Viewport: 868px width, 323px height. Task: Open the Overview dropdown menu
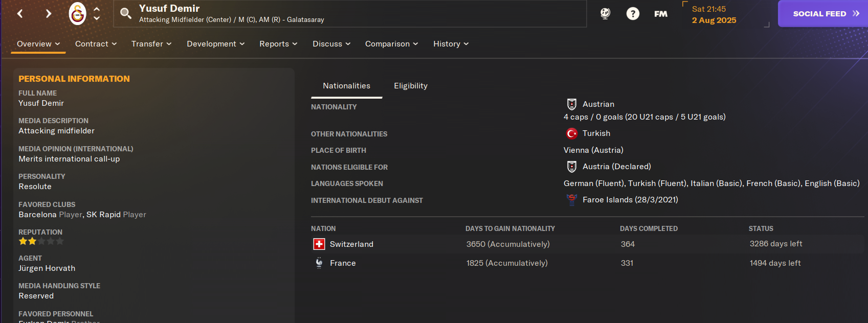click(x=38, y=44)
